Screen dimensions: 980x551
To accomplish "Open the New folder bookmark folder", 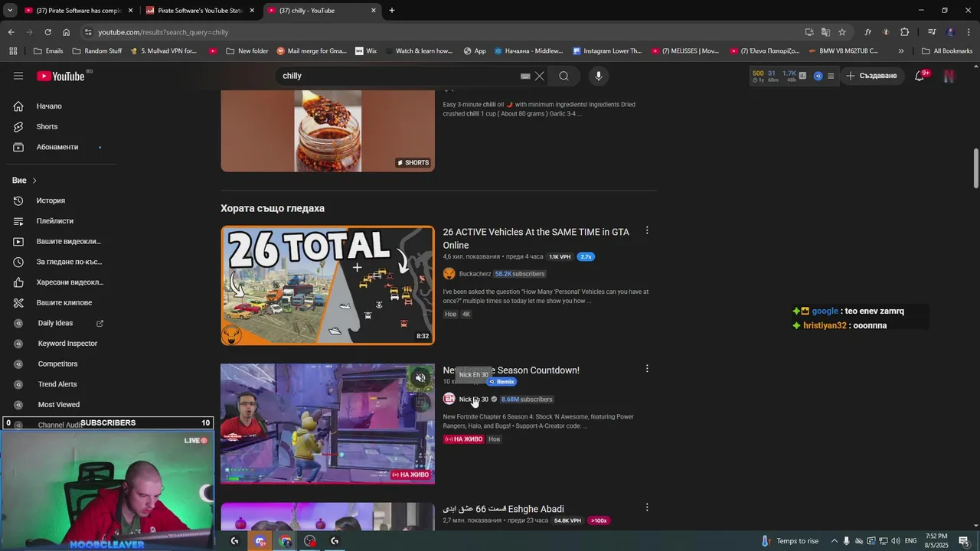I will click(247, 51).
